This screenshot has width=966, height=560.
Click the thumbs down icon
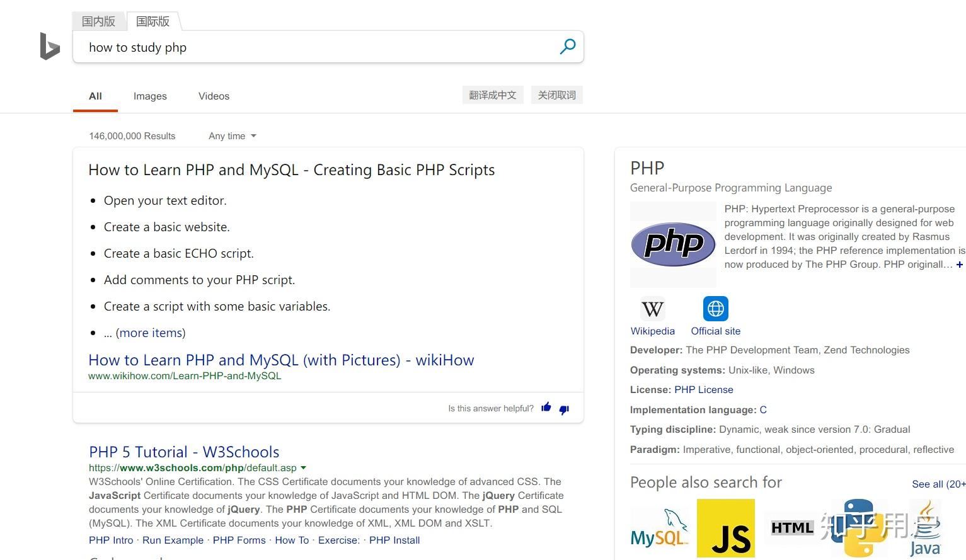click(x=564, y=409)
